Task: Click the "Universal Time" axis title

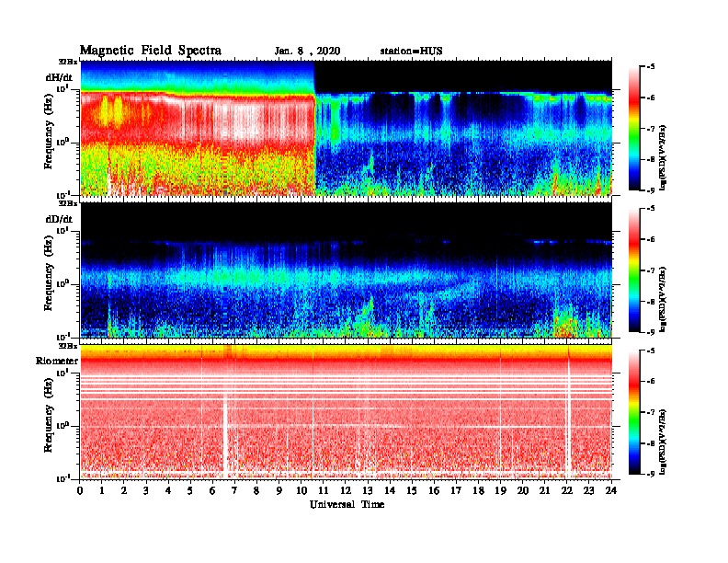Action: pos(347,504)
